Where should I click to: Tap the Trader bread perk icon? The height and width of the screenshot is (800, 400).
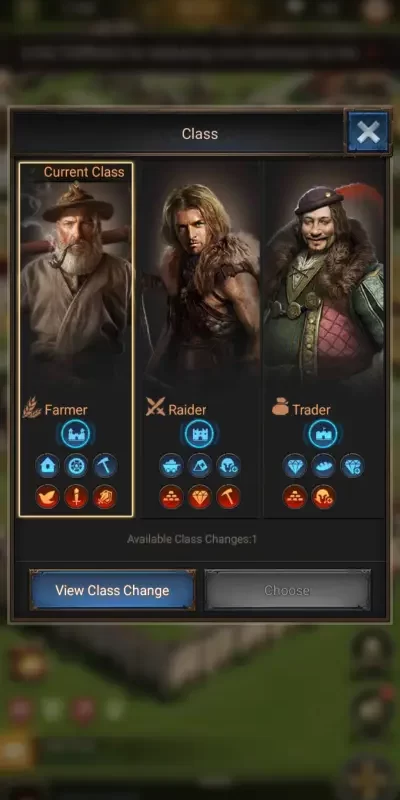[323, 465]
